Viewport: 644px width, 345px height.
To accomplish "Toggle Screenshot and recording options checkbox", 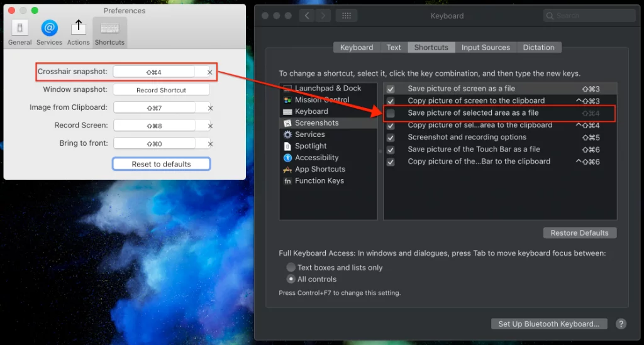I will point(391,138).
